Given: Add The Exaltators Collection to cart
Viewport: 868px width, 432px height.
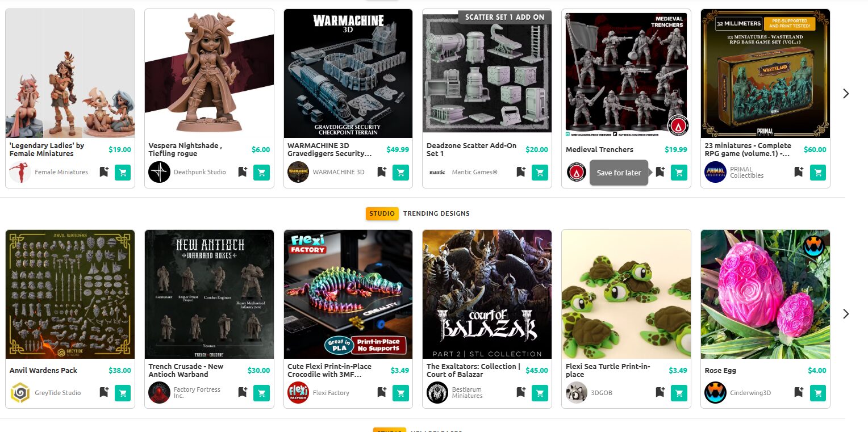Looking at the screenshot, I should (540, 392).
